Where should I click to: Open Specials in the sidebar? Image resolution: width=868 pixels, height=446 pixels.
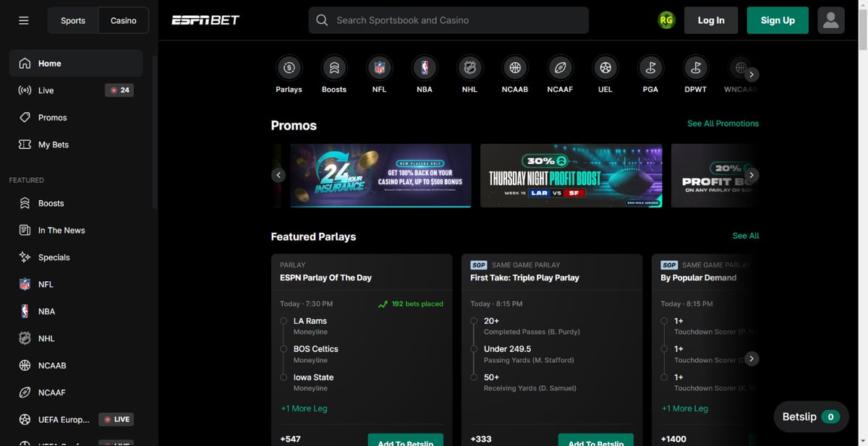(x=76, y=257)
